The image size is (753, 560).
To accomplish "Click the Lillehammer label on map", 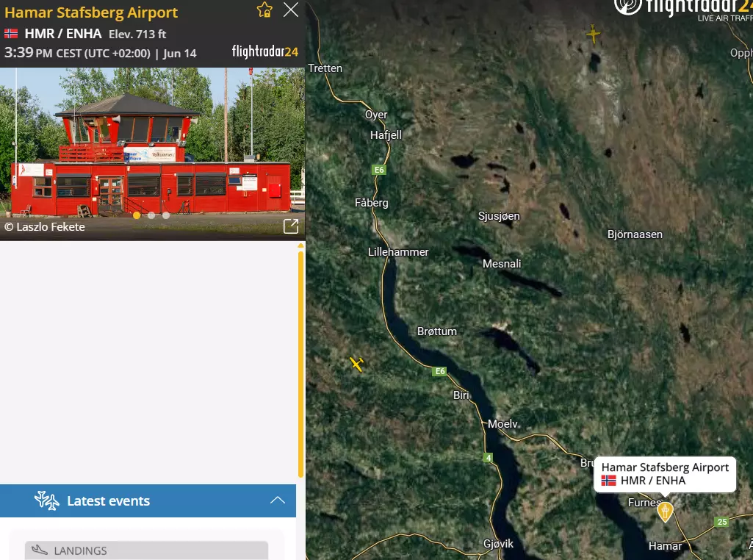I will [398, 251].
